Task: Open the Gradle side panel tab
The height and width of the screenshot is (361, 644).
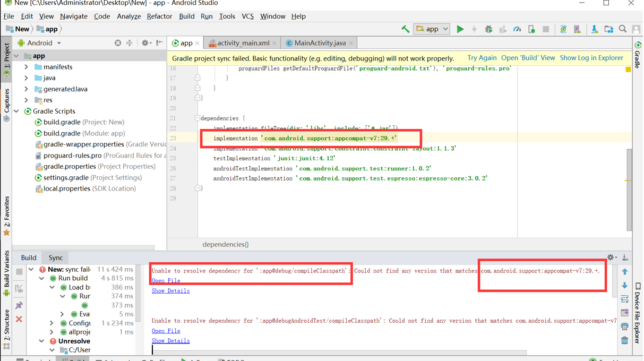Action: 638,55
